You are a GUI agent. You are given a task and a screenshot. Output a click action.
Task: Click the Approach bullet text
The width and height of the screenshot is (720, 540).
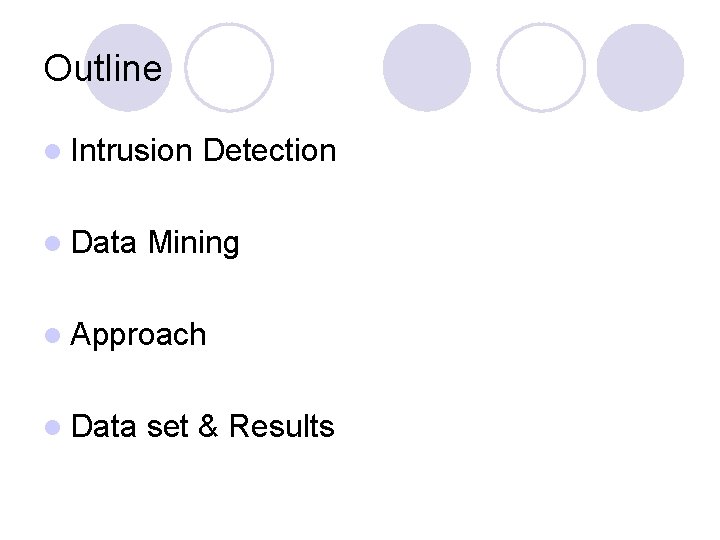coord(138,335)
